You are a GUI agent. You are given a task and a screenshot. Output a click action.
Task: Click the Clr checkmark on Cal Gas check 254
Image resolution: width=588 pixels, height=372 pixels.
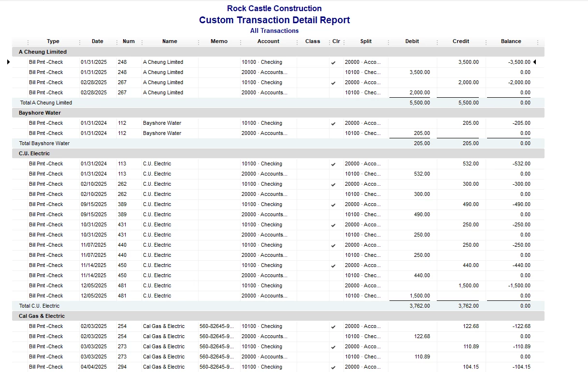[x=333, y=327]
